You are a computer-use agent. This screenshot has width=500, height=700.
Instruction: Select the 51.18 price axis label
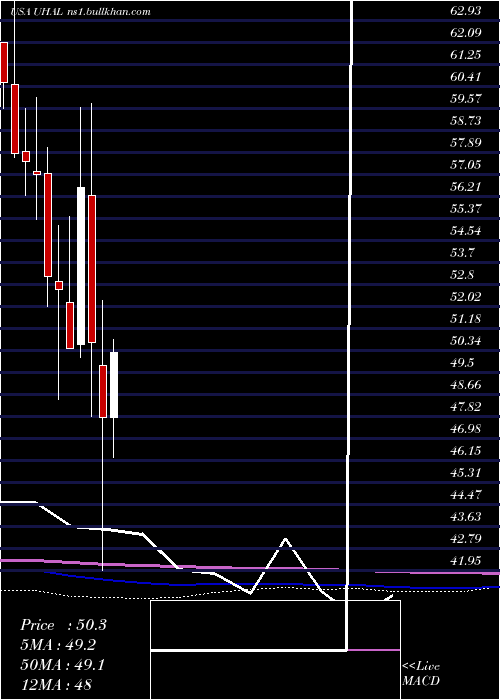[x=466, y=319]
